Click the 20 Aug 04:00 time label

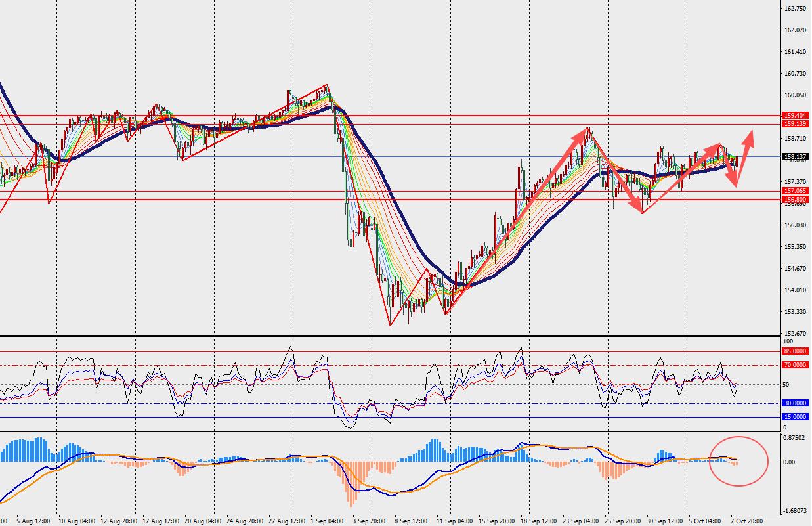coord(203,521)
